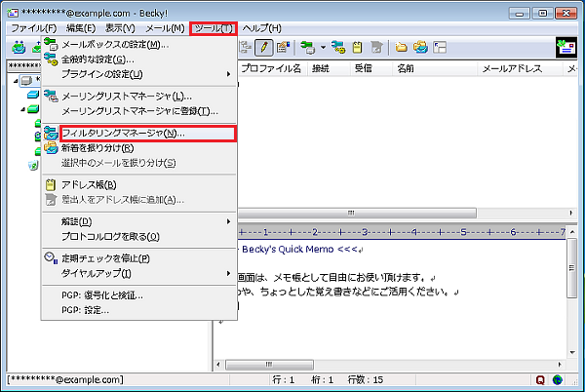Collapse the green folder tree node
The height and width of the screenshot is (392, 585).
pos(23,109)
